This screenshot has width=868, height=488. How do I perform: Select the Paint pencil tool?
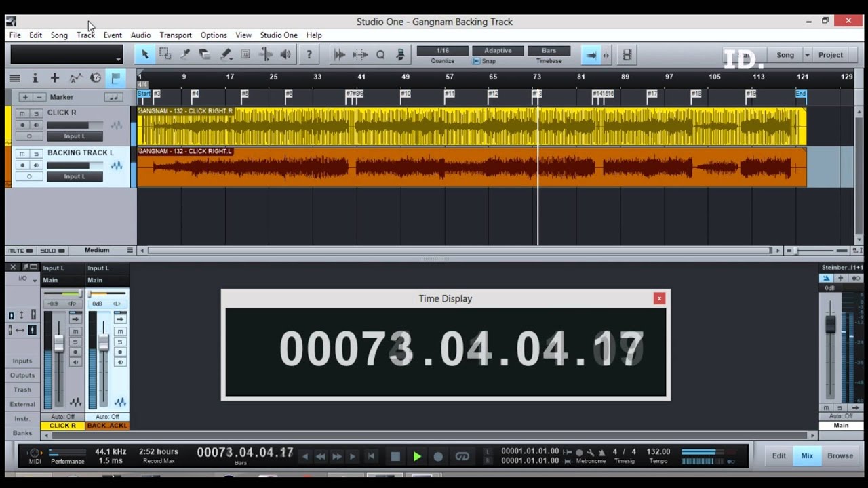pyautogui.click(x=226, y=55)
